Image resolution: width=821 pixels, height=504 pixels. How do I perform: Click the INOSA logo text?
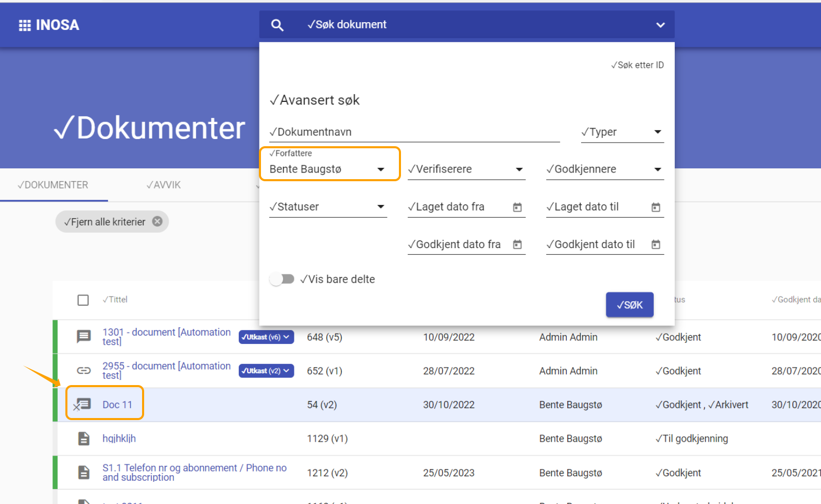pos(57,25)
